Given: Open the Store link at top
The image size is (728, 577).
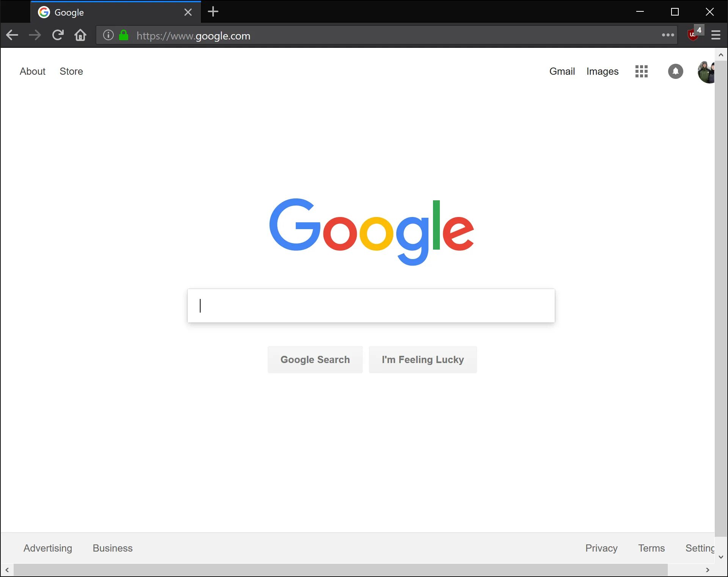Looking at the screenshot, I should [x=71, y=71].
